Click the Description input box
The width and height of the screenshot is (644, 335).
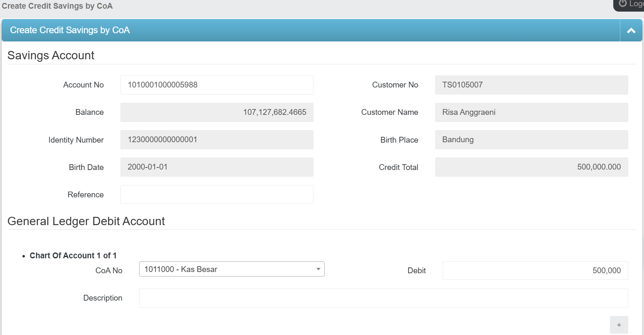pos(383,298)
